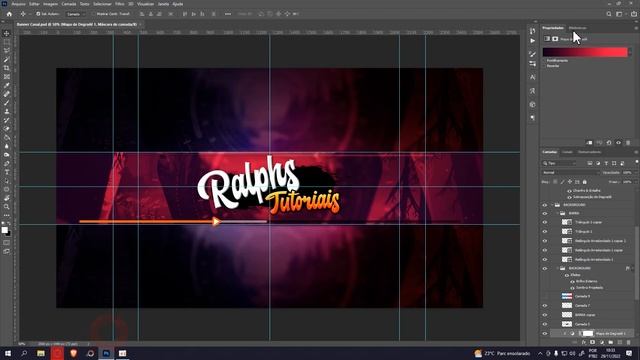Collapse effects list on inner BACKGROUND group
The height and width of the screenshot is (360, 640).
pyautogui.click(x=633, y=269)
